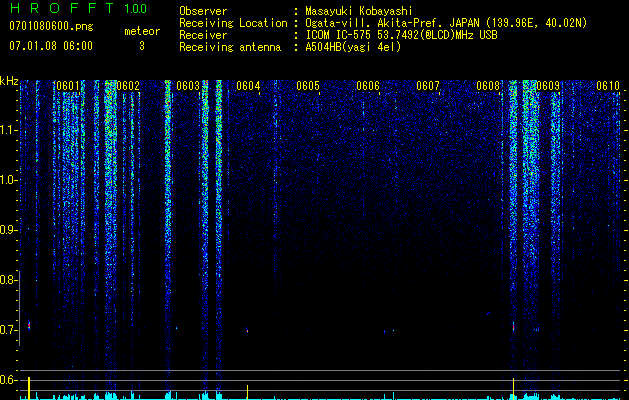Click the 0.9 kHz axis label
This screenshot has width=629, height=400.
click(9, 230)
